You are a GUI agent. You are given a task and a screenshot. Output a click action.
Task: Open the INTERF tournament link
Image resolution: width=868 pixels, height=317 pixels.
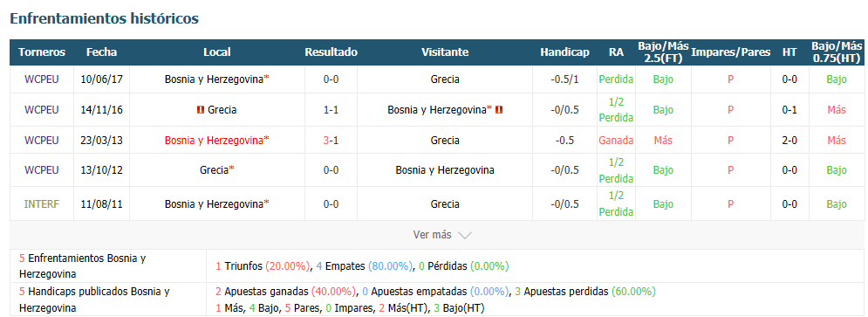click(x=42, y=204)
